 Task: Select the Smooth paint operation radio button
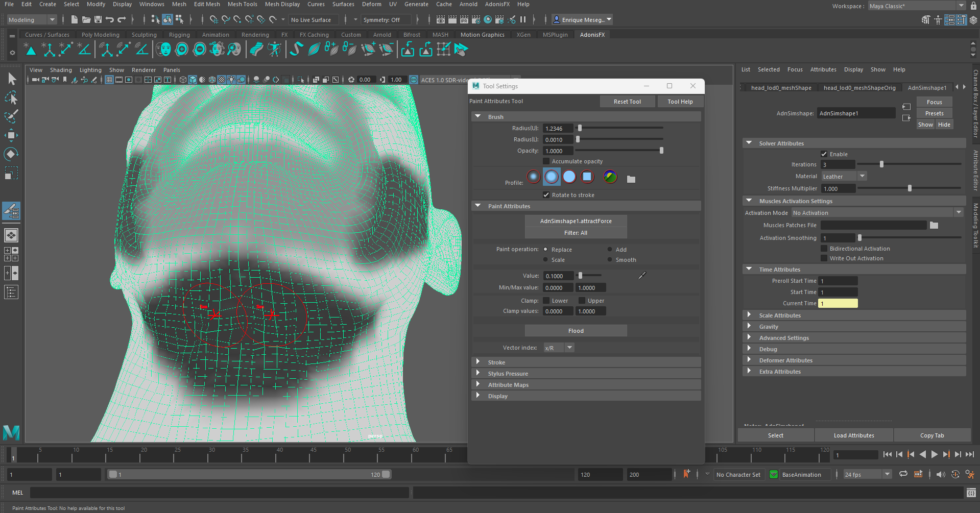click(x=610, y=260)
